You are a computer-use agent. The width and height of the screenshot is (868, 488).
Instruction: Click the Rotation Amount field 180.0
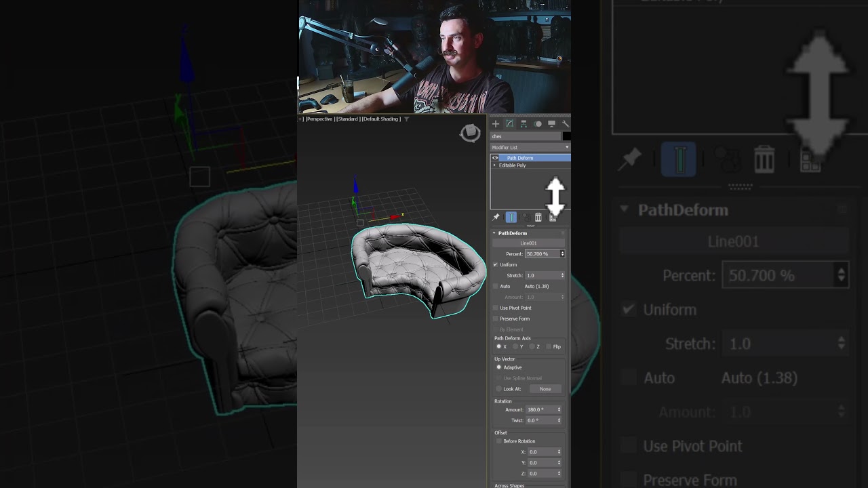(540, 409)
